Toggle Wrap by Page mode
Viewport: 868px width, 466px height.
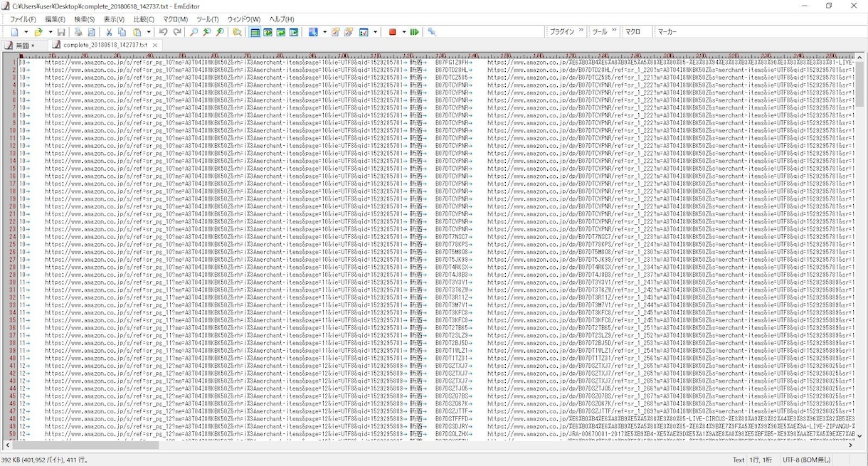pyautogui.click(x=294, y=32)
